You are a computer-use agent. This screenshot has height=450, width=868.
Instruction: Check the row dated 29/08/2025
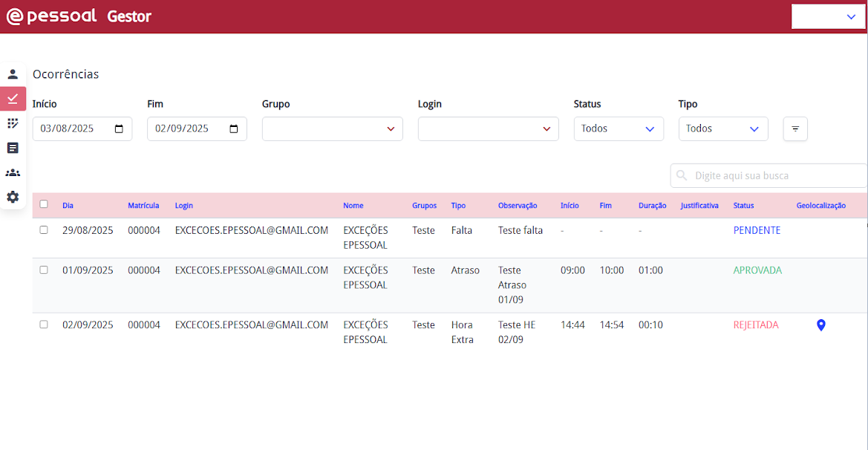44,230
